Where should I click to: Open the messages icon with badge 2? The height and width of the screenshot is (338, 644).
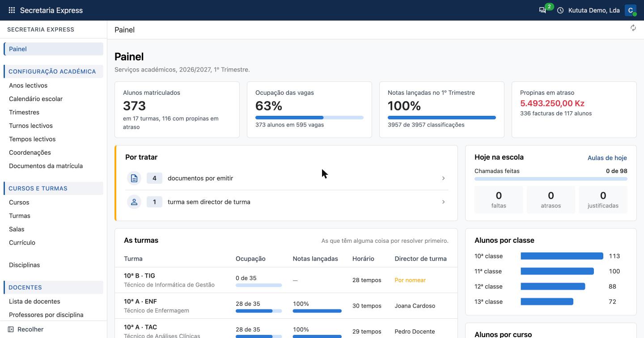point(542,10)
